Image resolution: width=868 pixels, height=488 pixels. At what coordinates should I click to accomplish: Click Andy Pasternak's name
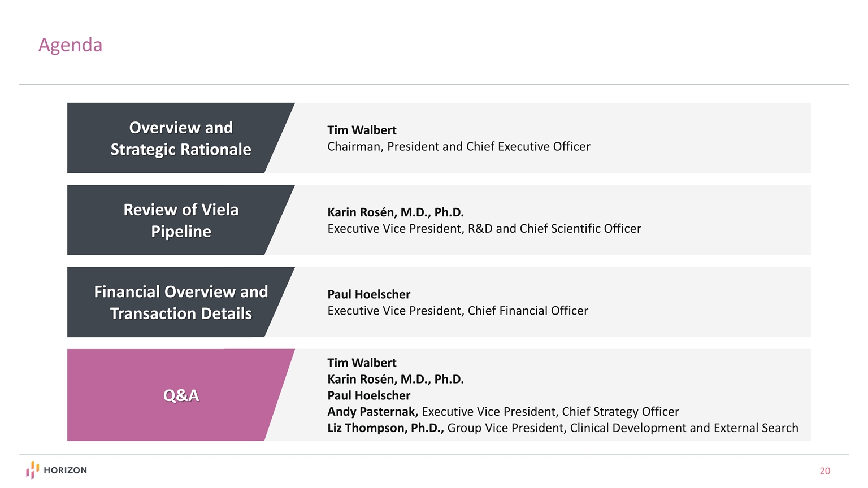tap(372, 412)
